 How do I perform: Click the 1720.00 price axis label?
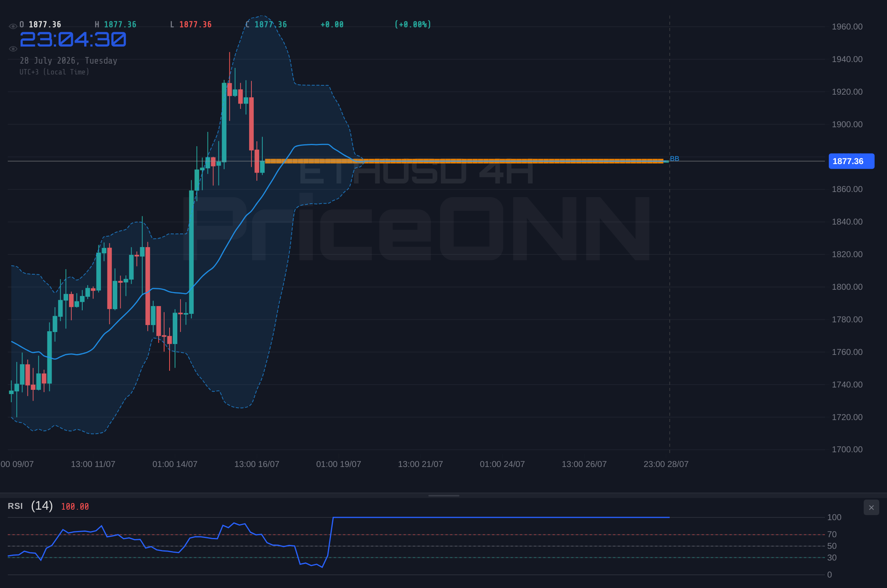(847, 417)
